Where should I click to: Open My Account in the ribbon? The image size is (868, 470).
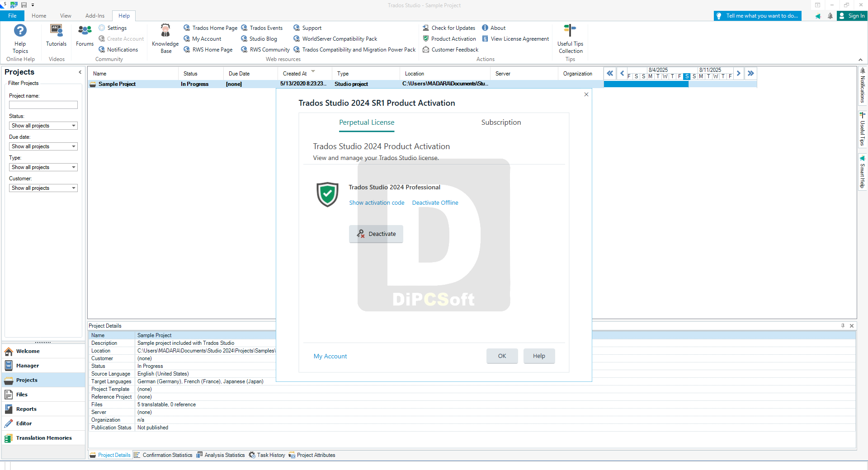pyautogui.click(x=202, y=39)
